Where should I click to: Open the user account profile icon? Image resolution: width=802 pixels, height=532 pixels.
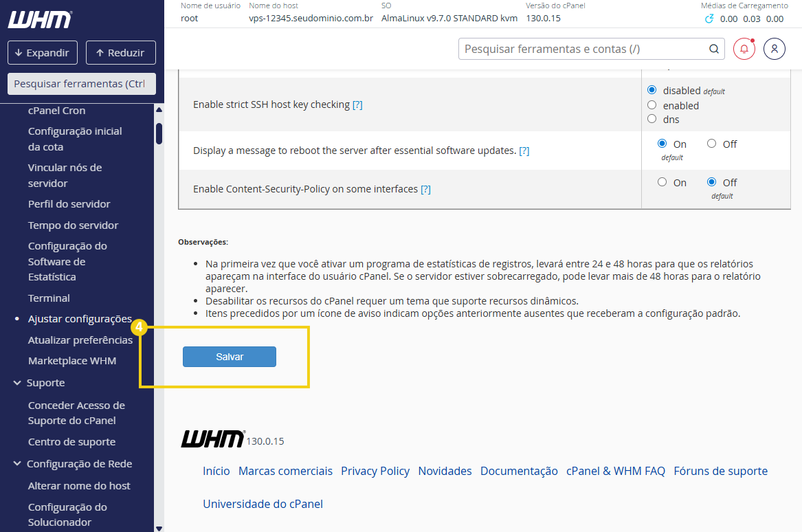[x=775, y=49]
